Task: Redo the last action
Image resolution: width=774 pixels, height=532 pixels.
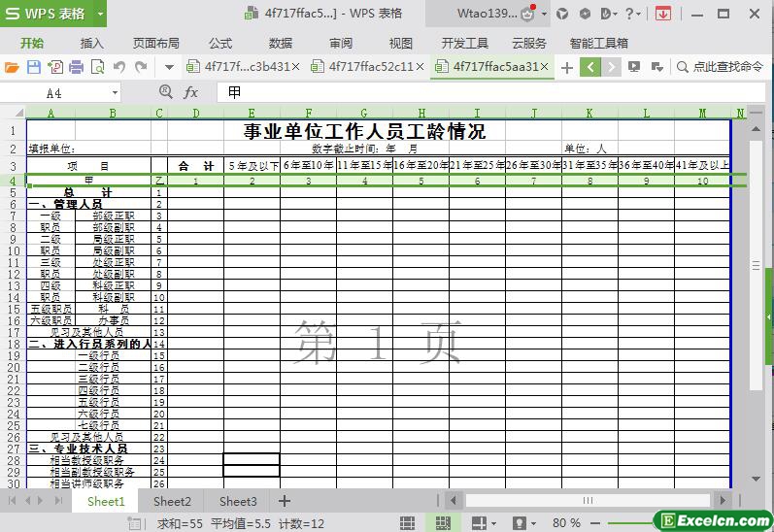Action: pos(141,67)
